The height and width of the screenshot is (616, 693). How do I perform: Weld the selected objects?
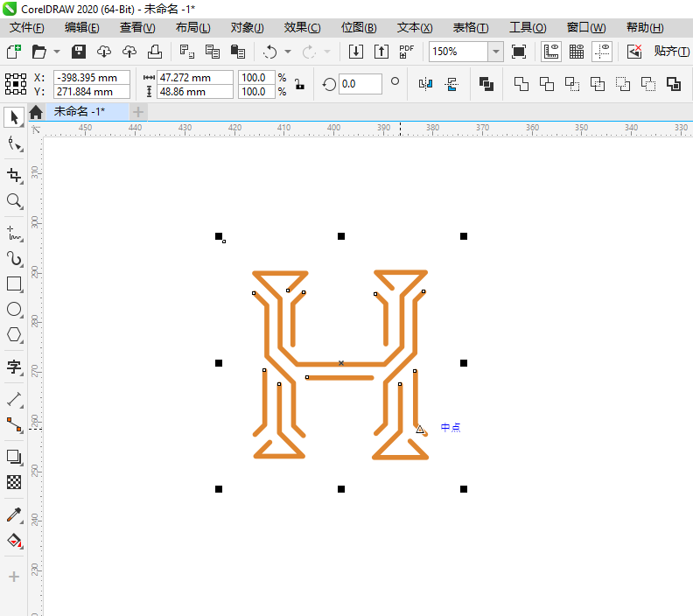click(x=521, y=84)
